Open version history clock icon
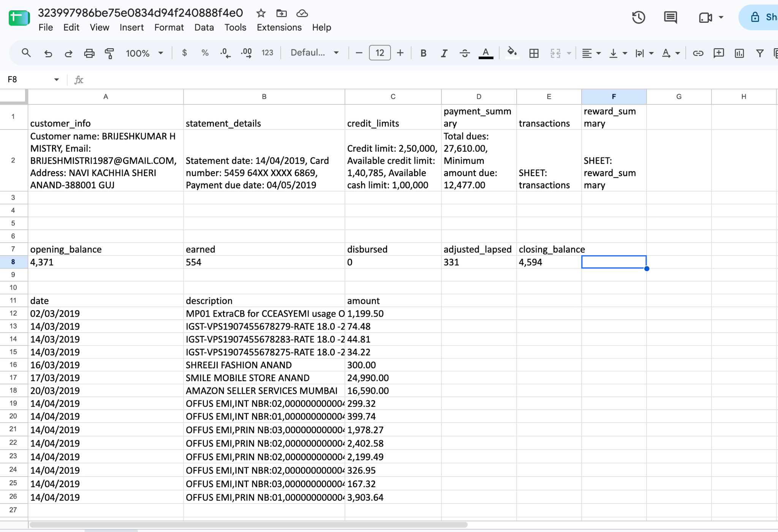 (639, 17)
